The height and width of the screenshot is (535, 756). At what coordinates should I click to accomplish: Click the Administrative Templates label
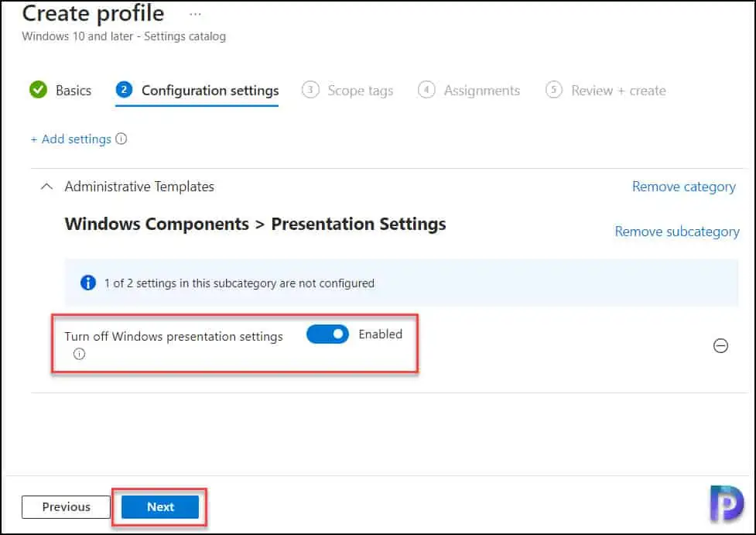coord(139,187)
